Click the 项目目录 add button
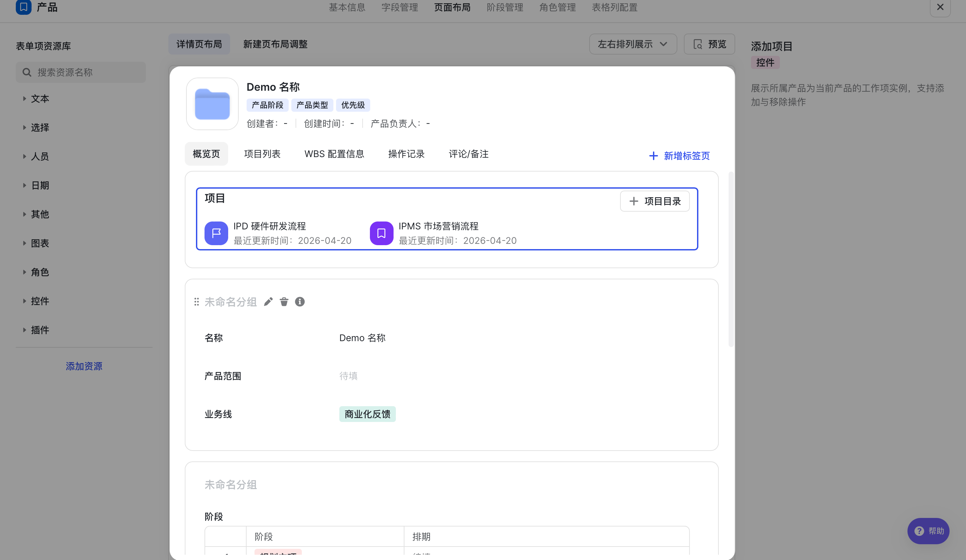This screenshot has height=560, width=966. [x=655, y=201]
